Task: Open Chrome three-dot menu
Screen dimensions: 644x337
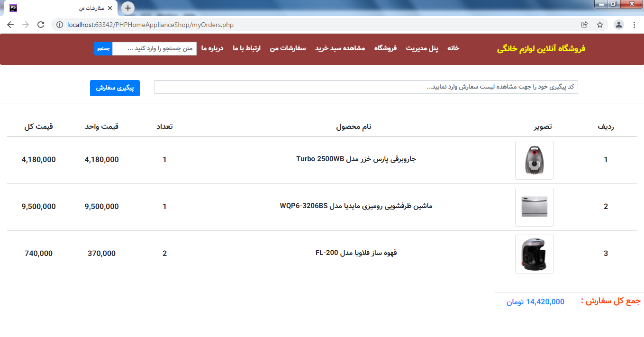Action: [x=634, y=25]
